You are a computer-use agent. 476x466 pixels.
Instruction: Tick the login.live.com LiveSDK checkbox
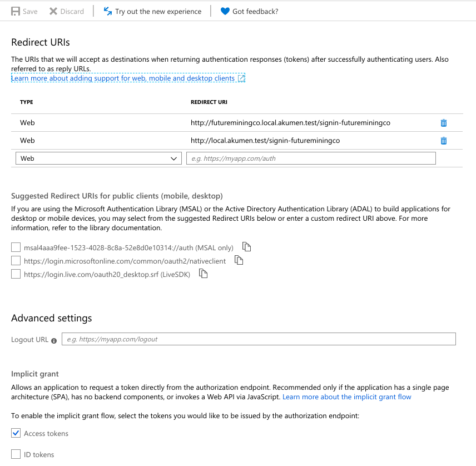click(x=16, y=274)
